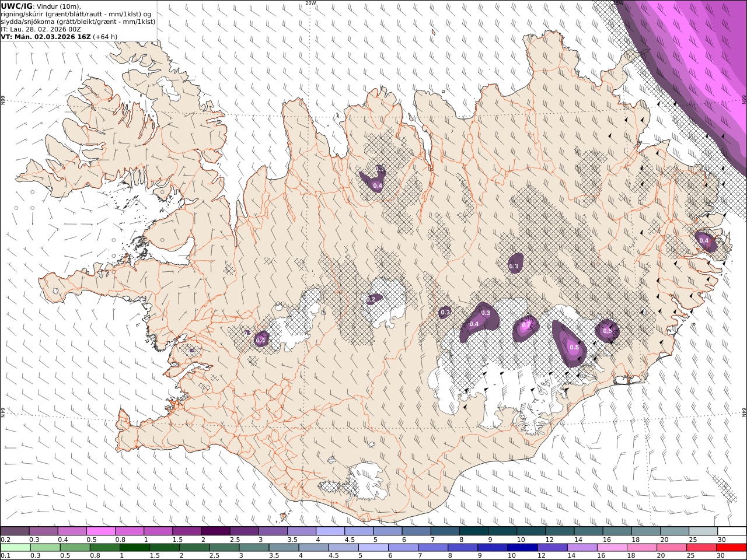Pick the 0.8 swatch in the snow legend
747x560 pixels.
pyautogui.click(x=129, y=531)
